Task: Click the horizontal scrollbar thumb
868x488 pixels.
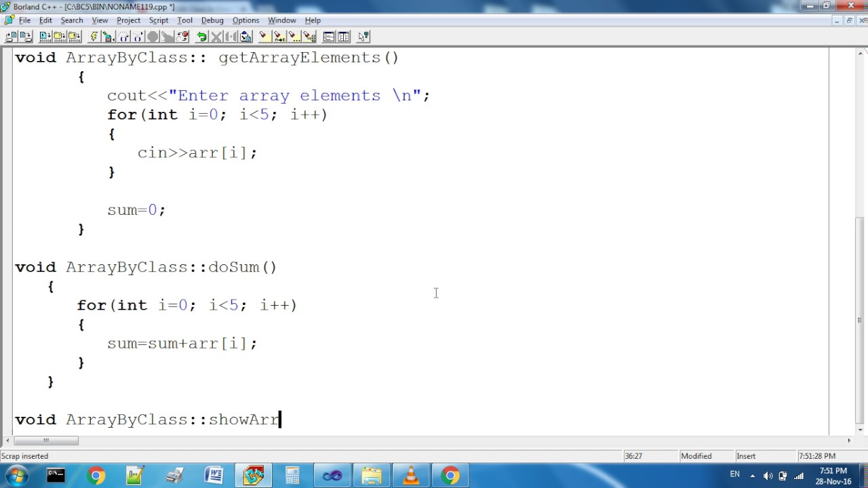Action: [46, 441]
